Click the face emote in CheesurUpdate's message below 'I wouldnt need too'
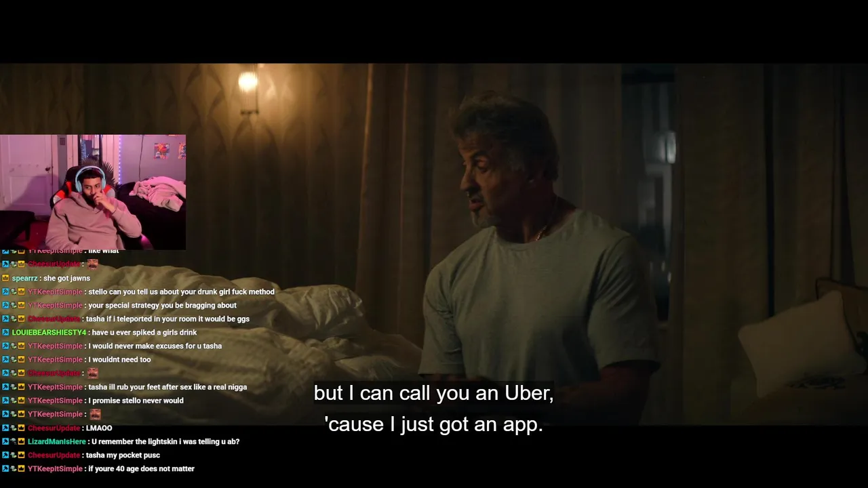Image resolution: width=868 pixels, height=488 pixels. click(x=93, y=373)
